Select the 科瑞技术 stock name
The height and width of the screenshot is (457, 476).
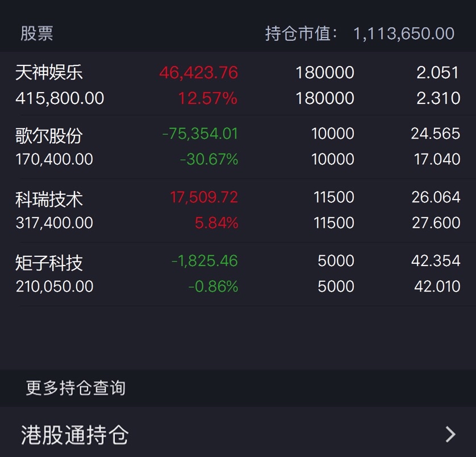[49, 200]
